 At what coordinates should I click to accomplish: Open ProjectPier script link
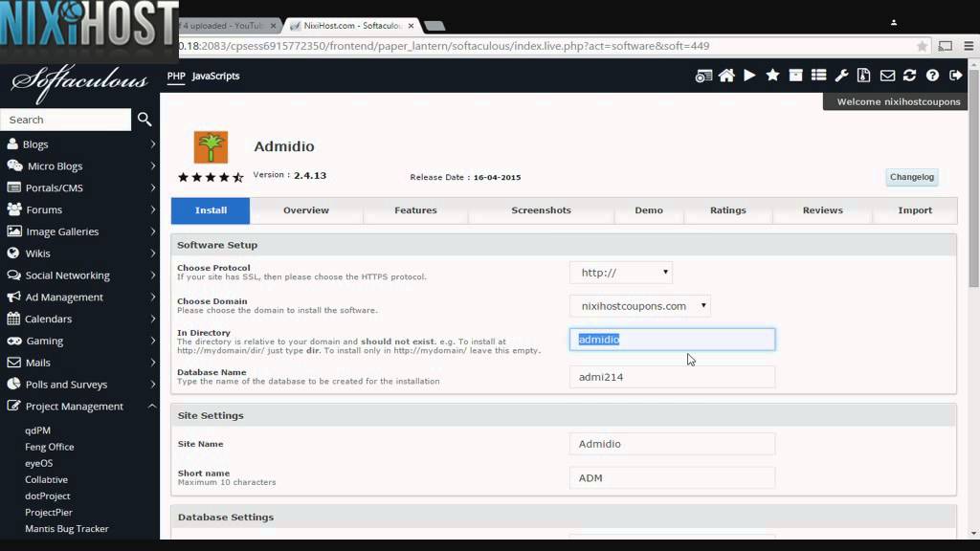tap(49, 513)
